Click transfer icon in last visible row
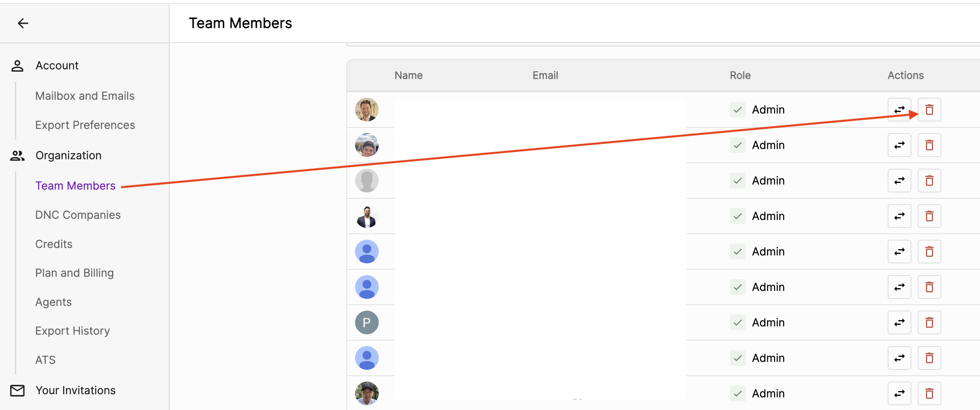 (x=899, y=393)
